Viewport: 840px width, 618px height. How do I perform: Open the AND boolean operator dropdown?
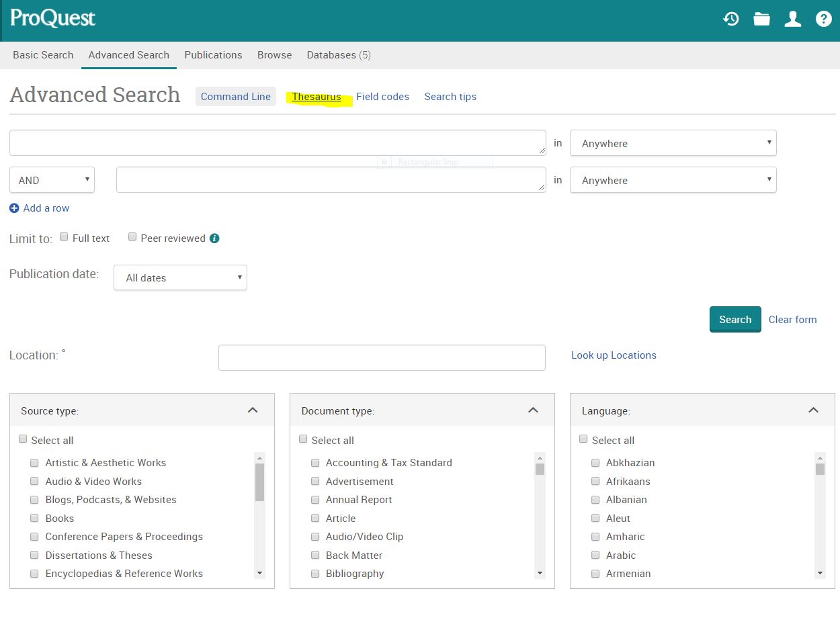[x=52, y=180]
